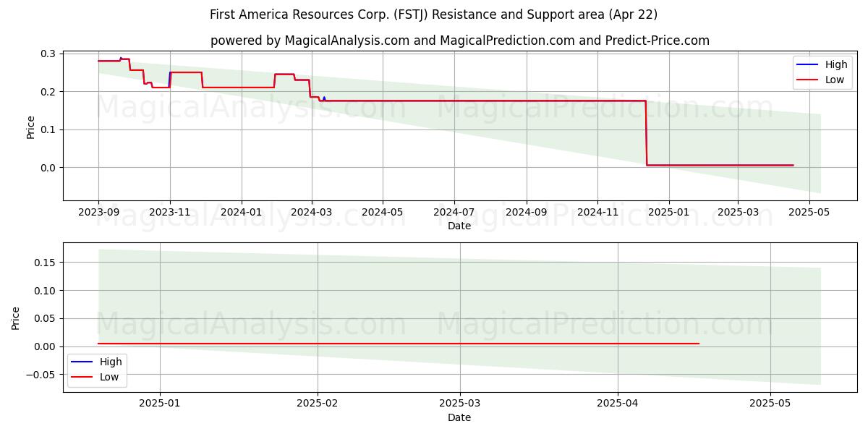Click the 2024-09 date tick label

526,212
